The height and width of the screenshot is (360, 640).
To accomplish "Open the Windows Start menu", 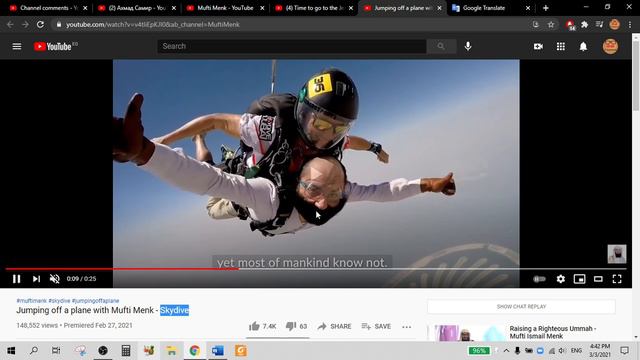I will [11, 351].
